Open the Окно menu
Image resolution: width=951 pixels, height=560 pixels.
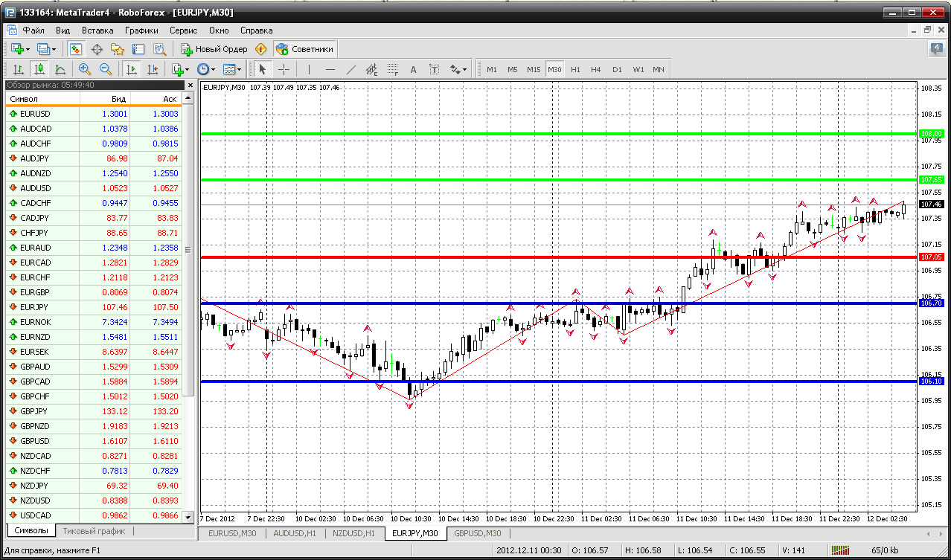pos(219,30)
